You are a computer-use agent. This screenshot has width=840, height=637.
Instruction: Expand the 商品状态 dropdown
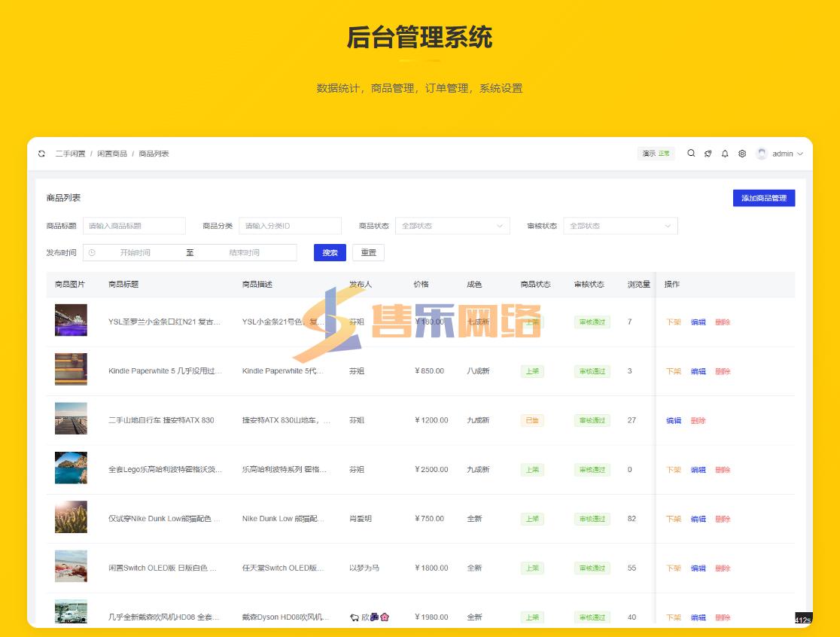(x=452, y=226)
